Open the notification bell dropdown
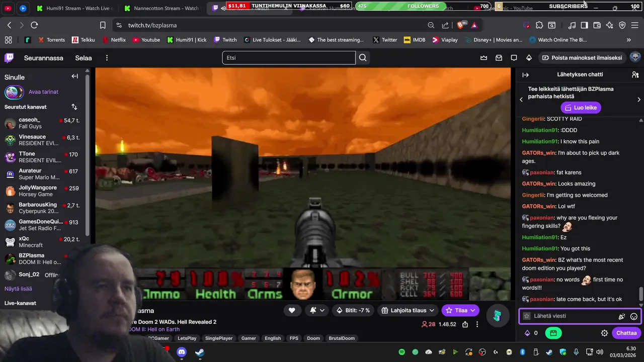The height and width of the screenshot is (362, 644). point(317,311)
